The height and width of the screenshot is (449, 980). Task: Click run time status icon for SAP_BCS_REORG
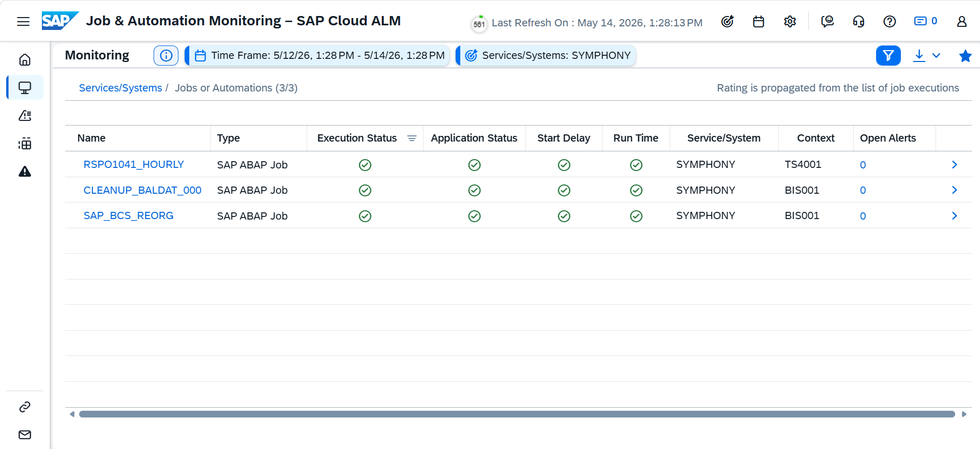tap(636, 216)
